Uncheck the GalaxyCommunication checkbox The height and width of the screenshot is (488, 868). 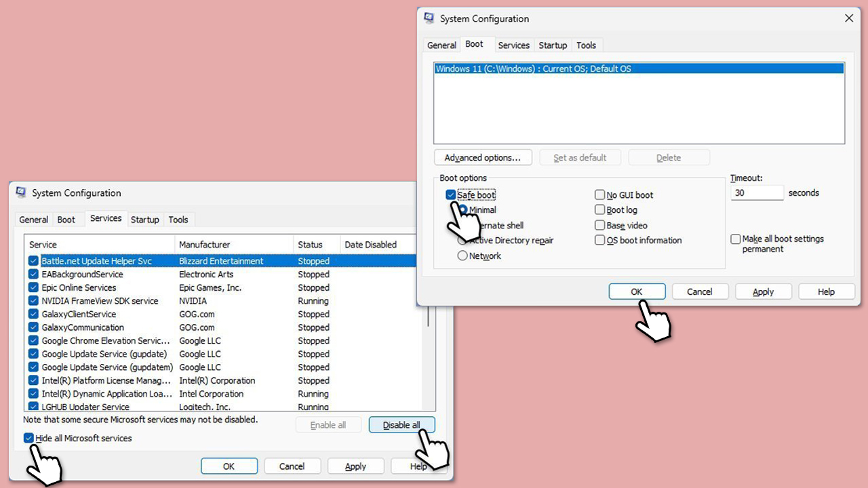33,327
